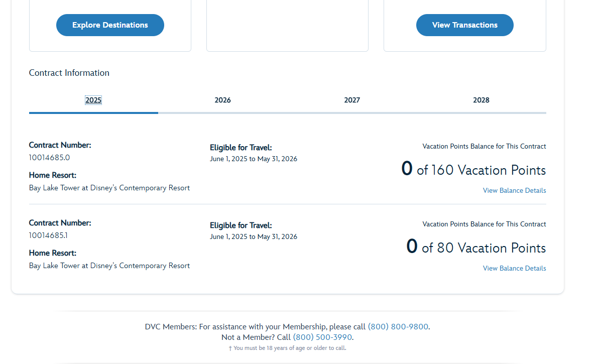This screenshot has width=598, height=364.
Task: Click contract number 10014685.1
Action: (x=49, y=235)
